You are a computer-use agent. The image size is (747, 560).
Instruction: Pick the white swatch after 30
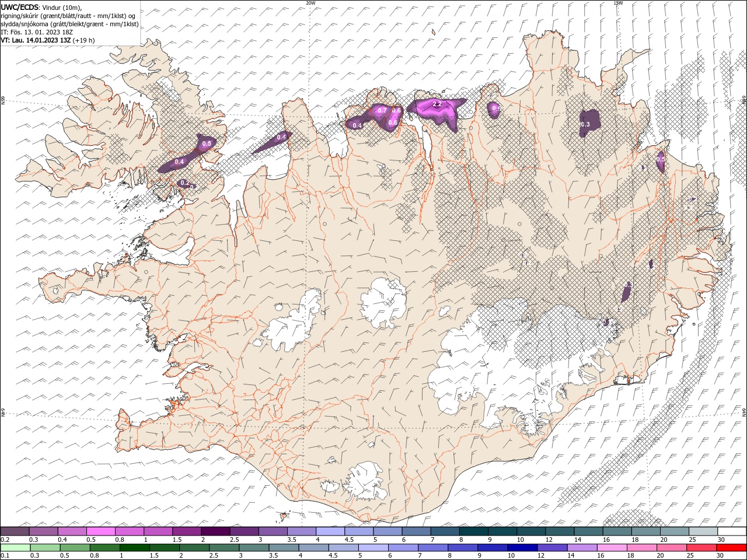[732, 531]
